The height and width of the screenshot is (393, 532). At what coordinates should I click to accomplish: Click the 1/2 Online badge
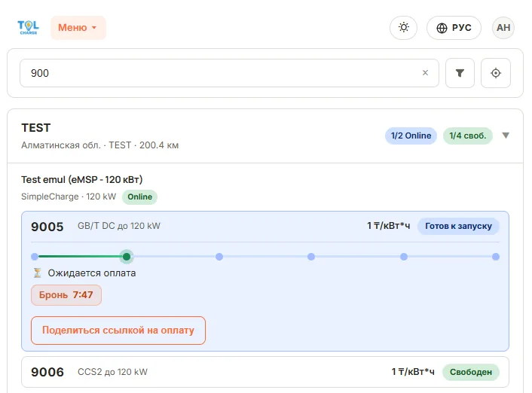pyautogui.click(x=411, y=136)
